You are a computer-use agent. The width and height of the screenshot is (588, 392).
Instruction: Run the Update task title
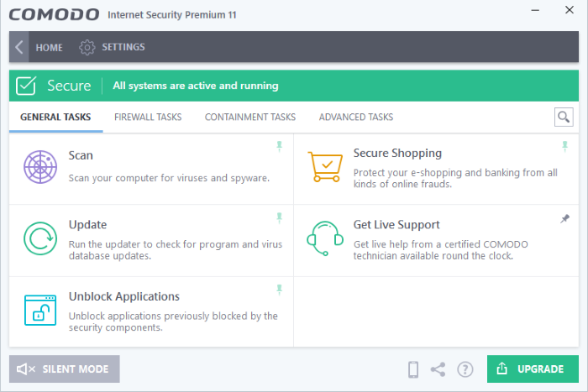(87, 224)
